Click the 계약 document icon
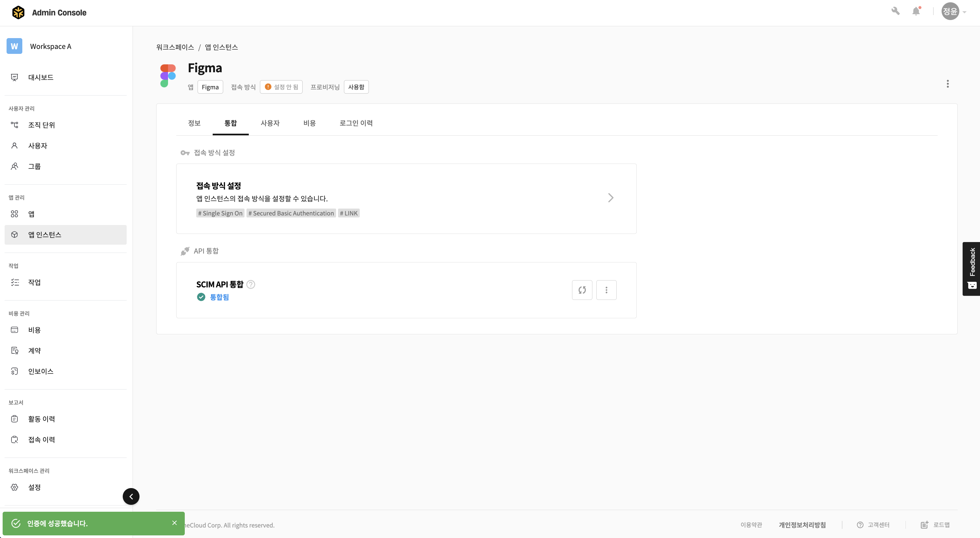This screenshot has width=980, height=538. click(14, 351)
